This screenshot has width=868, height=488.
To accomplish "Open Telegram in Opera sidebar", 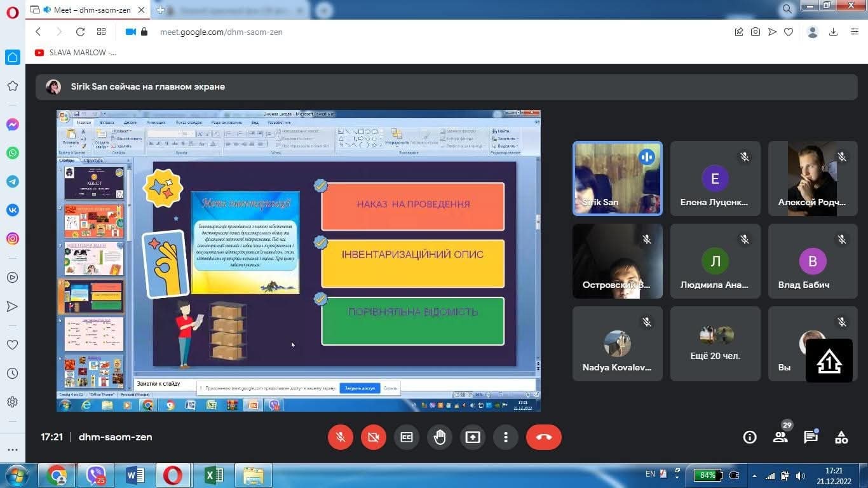I will tap(12, 182).
